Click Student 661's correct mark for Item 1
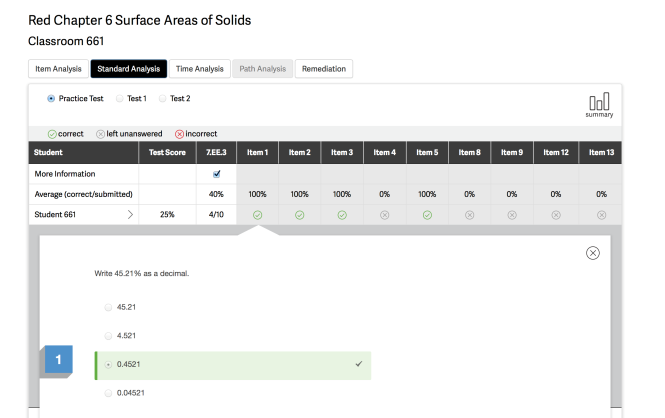This screenshot has width=665, height=418. click(257, 215)
